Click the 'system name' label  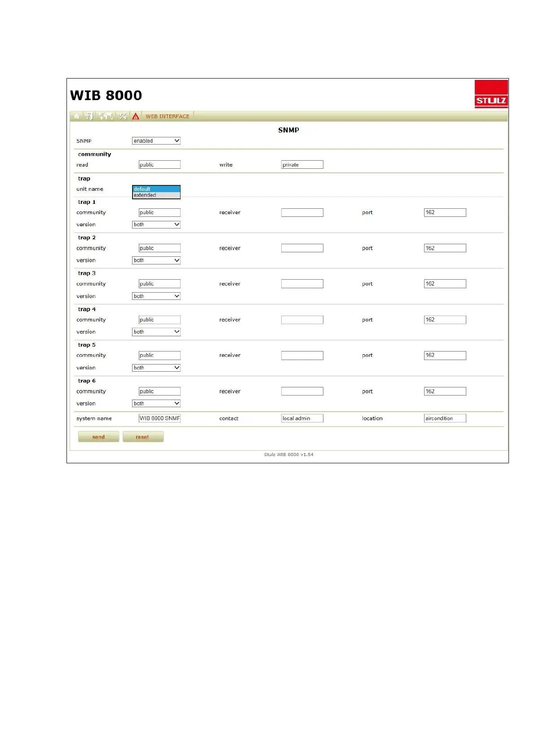coord(94,418)
